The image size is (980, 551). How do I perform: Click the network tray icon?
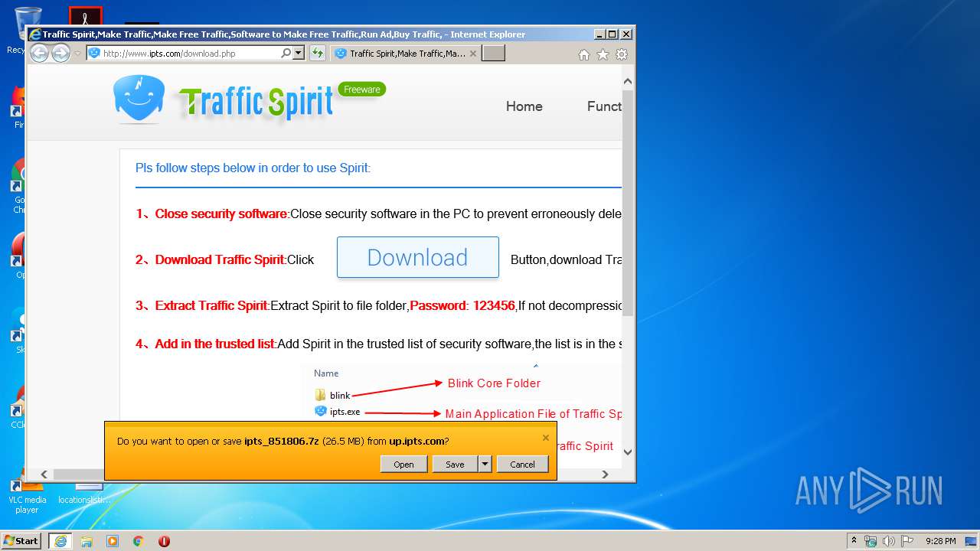point(871,541)
